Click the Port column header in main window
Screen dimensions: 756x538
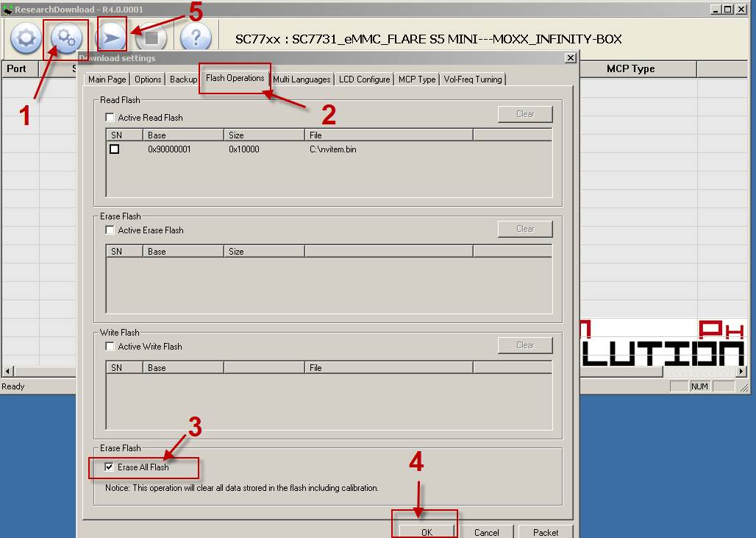(19, 68)
